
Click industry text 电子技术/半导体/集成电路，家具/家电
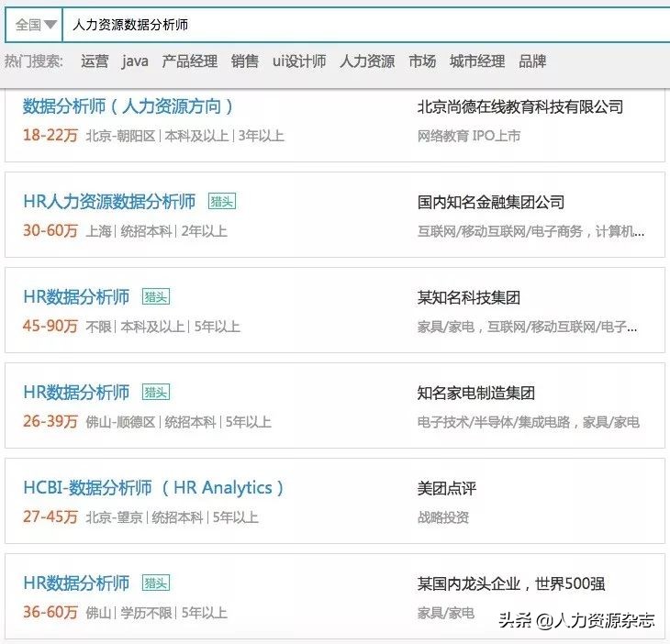[528, 422]
